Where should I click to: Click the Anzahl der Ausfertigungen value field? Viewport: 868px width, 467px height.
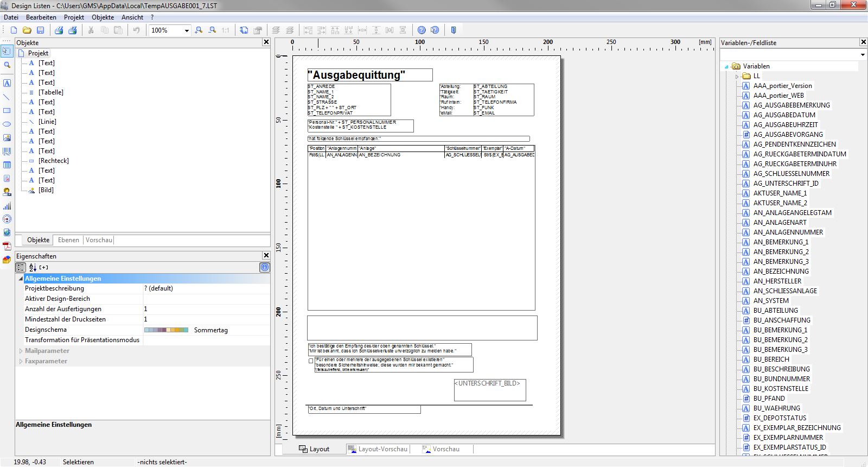206,309
